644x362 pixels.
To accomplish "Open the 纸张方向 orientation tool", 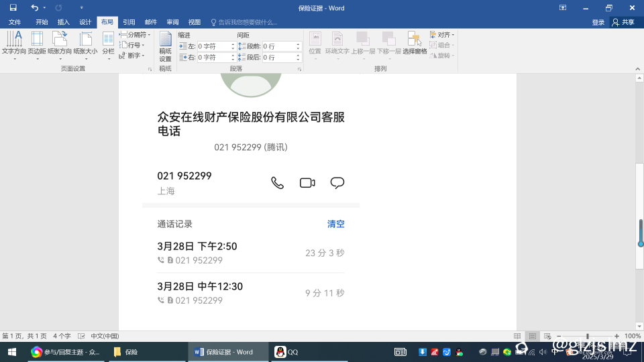I will pyautogui.click(x=60, y=46).
